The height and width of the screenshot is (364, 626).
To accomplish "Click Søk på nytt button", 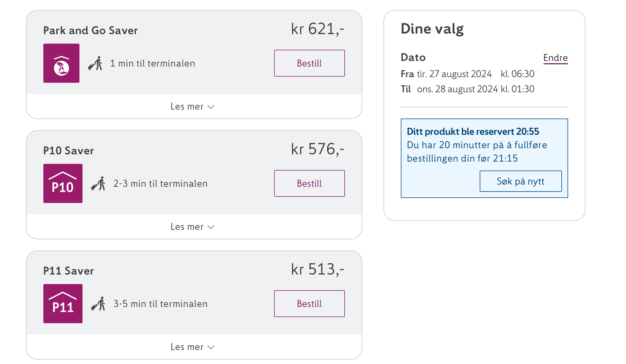I will [x=521, y=181].
